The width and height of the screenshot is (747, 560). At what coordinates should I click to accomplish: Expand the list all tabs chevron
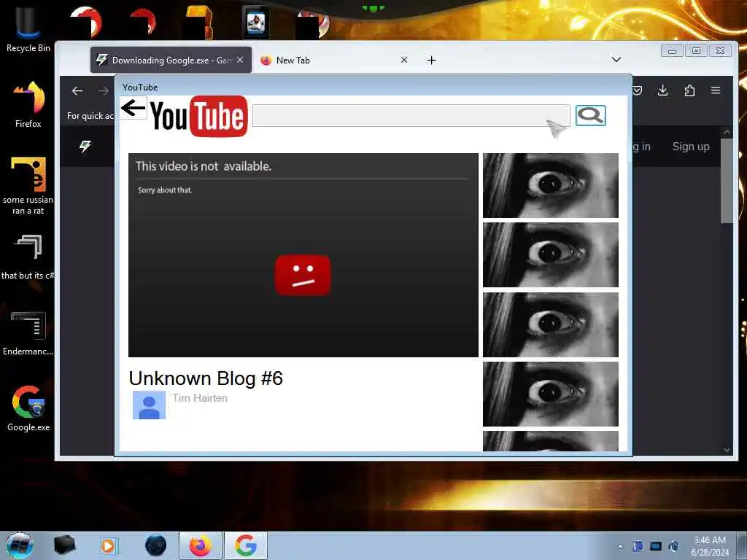click(x=616, y=60)
